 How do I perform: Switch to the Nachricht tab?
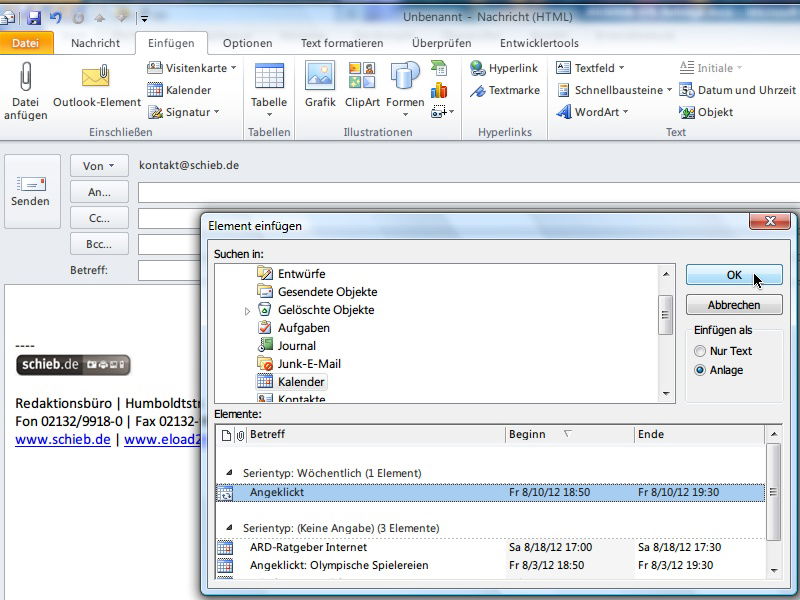point(95,43)
